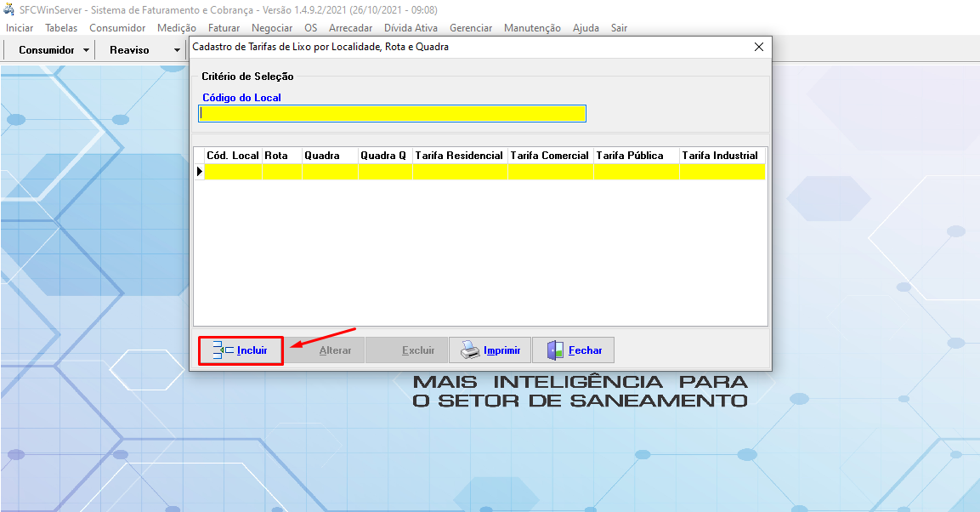This screenshot has width=980, height=512.
Task: Expand the Consumidor toolbar dropdown arrow
Action: [86, 50]
